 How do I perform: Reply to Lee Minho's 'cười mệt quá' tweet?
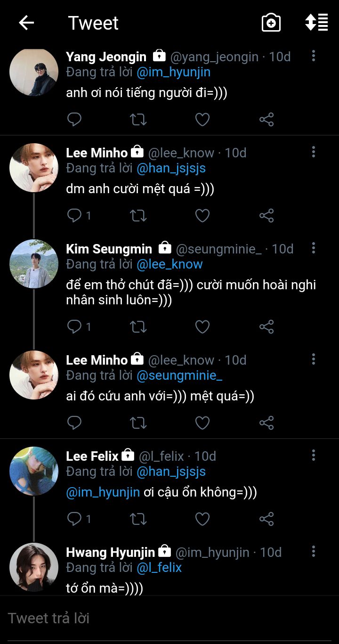click(x=74, y=216)
